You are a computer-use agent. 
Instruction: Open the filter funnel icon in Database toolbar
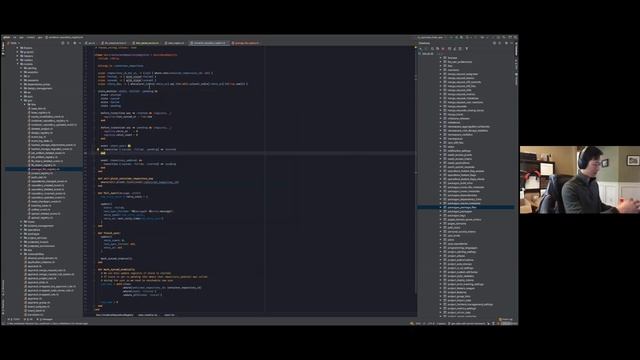tap(467, 49)
